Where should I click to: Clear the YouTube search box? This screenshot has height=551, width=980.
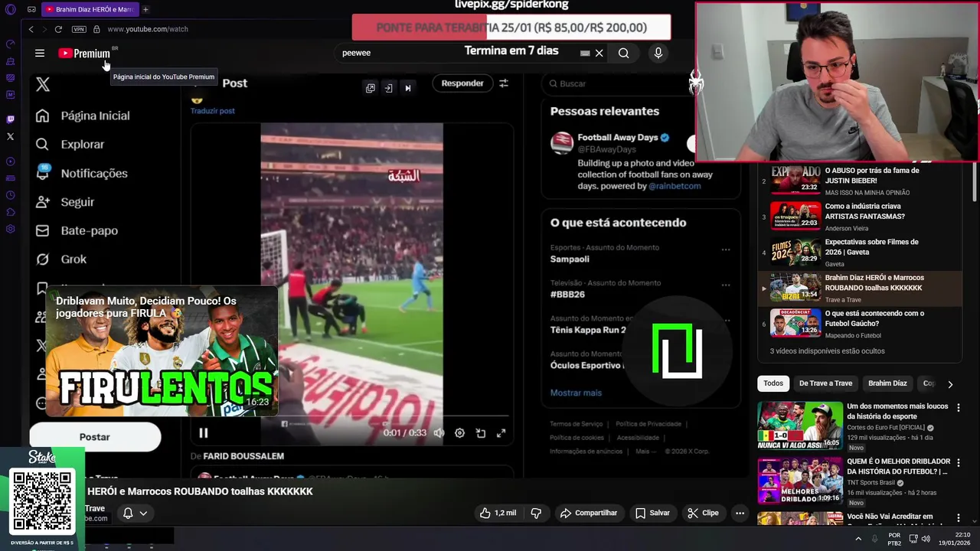point(599,54)
